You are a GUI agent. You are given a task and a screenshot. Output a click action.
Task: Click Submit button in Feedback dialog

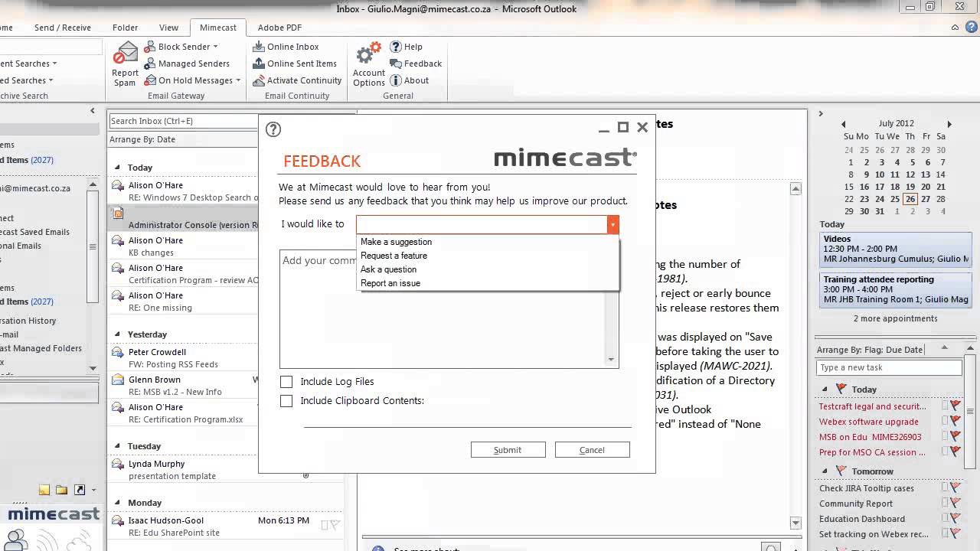tap(508, 450)
